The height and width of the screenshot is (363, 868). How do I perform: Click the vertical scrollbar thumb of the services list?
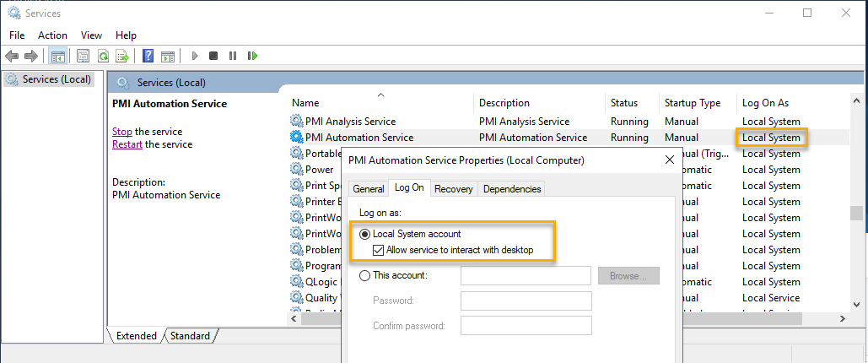856,214
